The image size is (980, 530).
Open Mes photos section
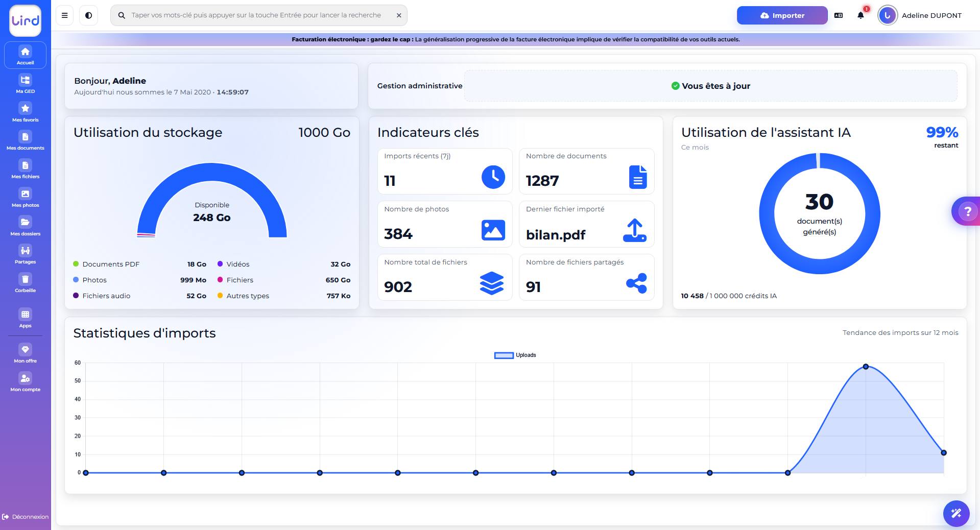coord(25,198)
